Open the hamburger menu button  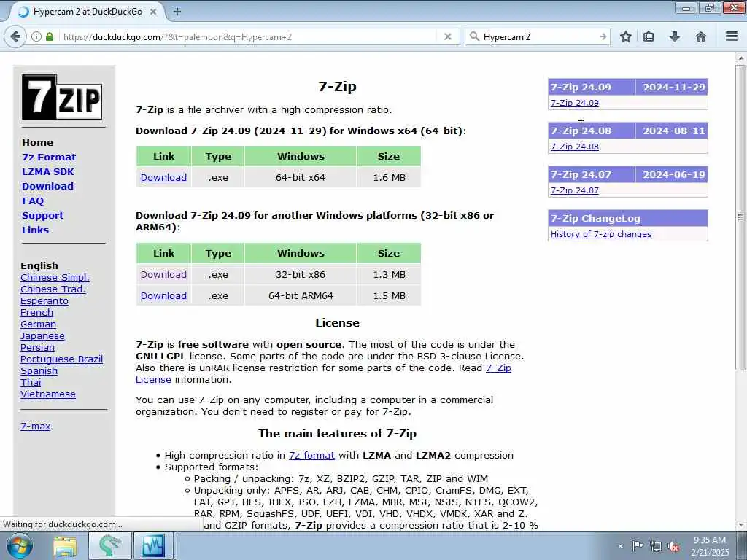(732, 36)
